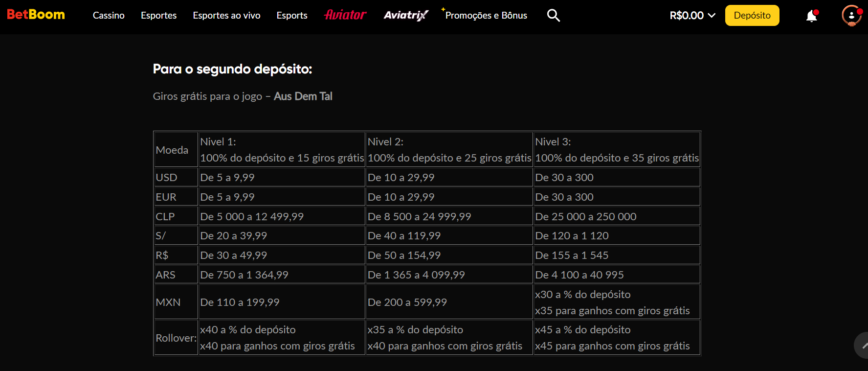
Task: Click the 'Aus Dem Tal' game name
Action: point(303,96)
